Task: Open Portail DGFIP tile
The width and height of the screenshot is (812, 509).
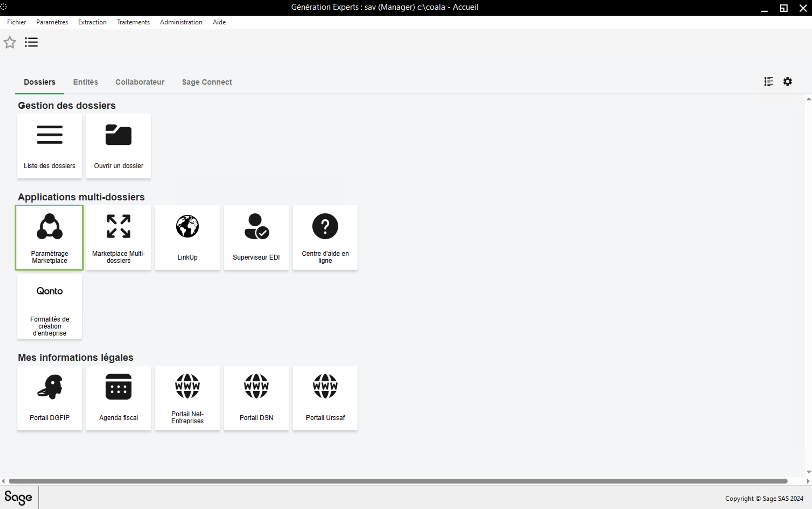Action: 50,398
